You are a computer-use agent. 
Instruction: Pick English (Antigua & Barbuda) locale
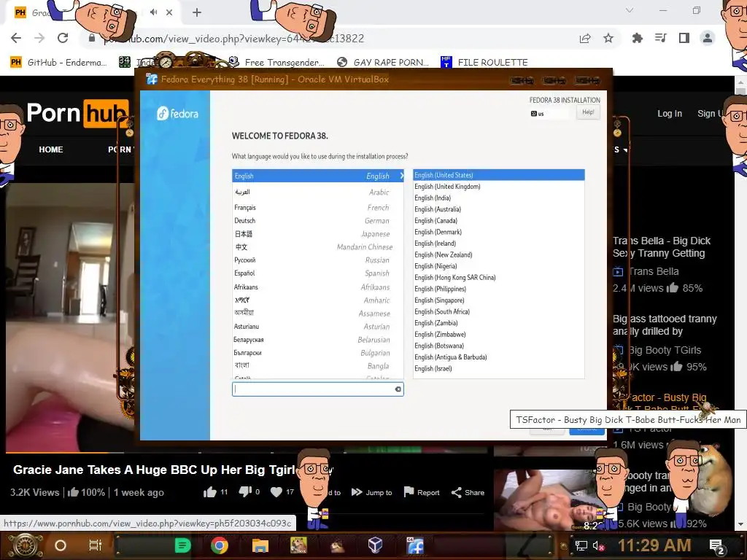[499, 357]
